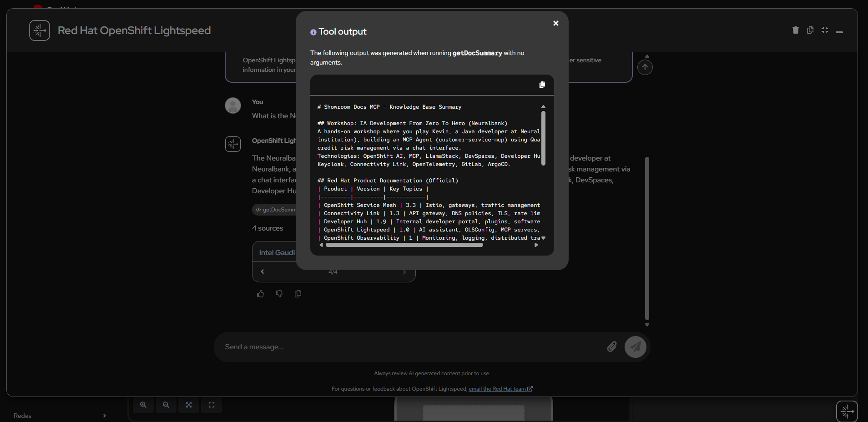This screenshot has width=868, height=422.
Task: Zoom in on the document preview
Action: click(x=143, y=405)
